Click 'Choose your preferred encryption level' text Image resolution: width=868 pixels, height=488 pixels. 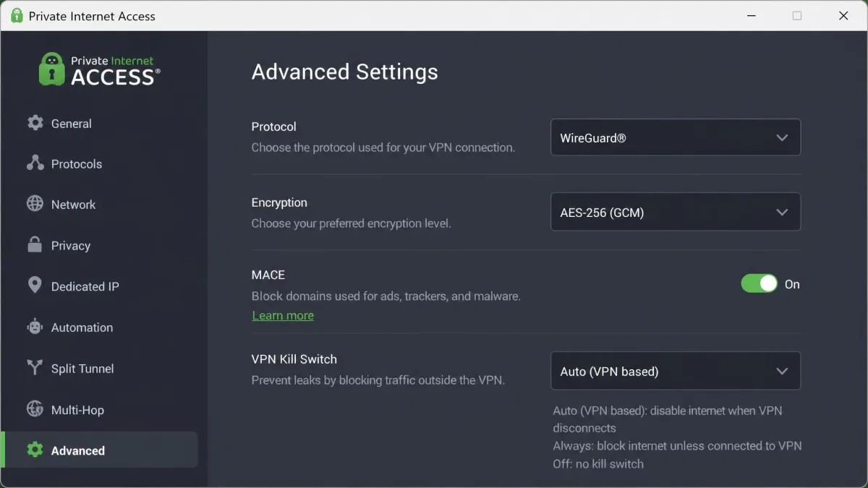[x=351, y=223]
